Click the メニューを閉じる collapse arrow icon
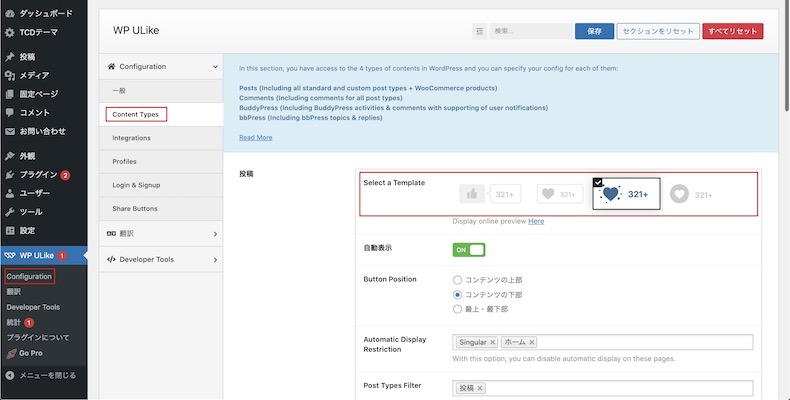The height and width of the screenshot is (400, 790). click(10, 375)
